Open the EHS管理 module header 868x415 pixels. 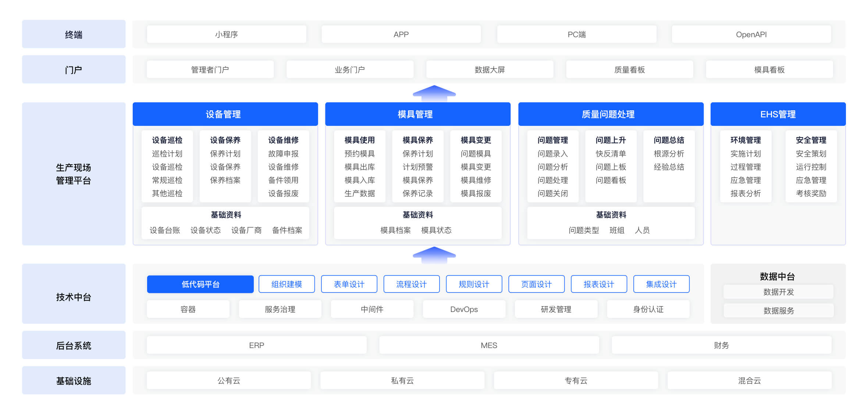point(778,114)
